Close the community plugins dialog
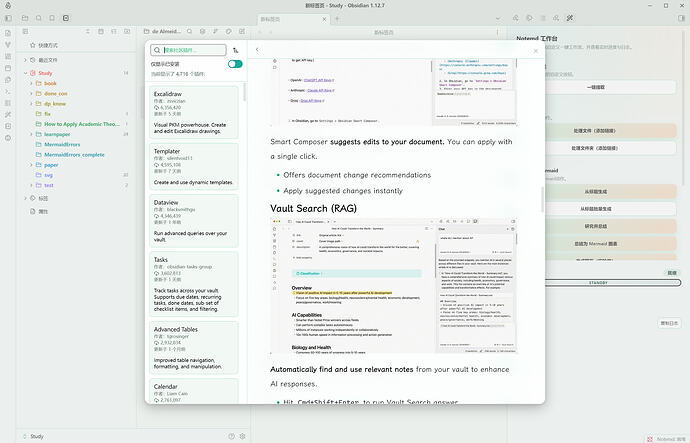The image size is (690, 443). [536, 51]
